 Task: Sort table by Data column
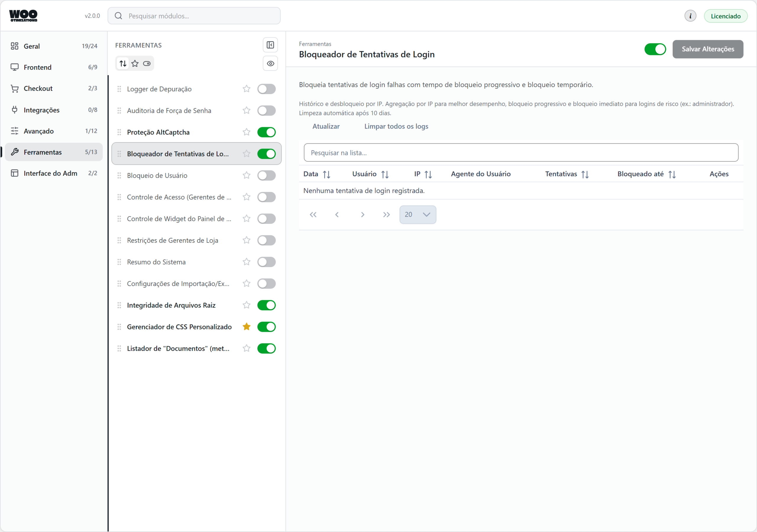pos(326,174)
